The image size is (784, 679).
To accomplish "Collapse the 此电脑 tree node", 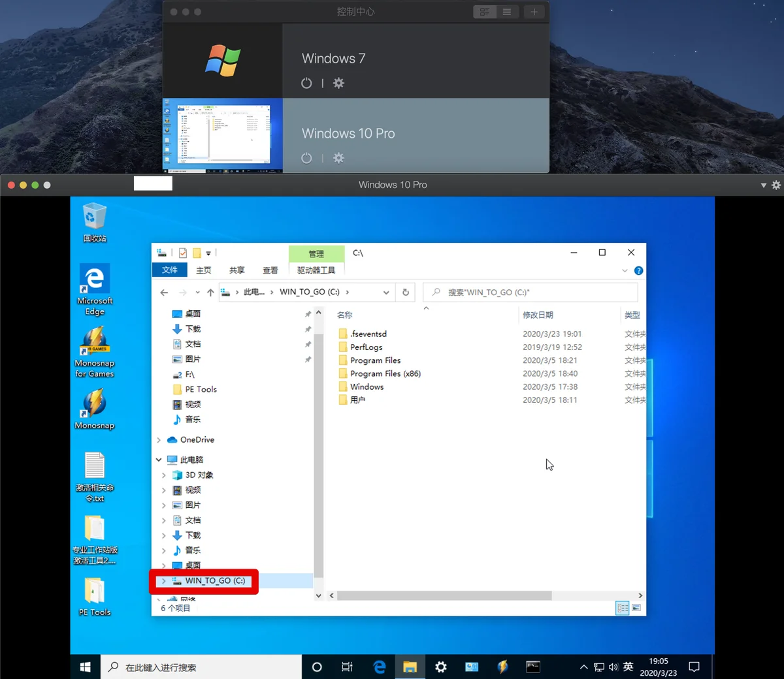I will [x=159, y=460].
